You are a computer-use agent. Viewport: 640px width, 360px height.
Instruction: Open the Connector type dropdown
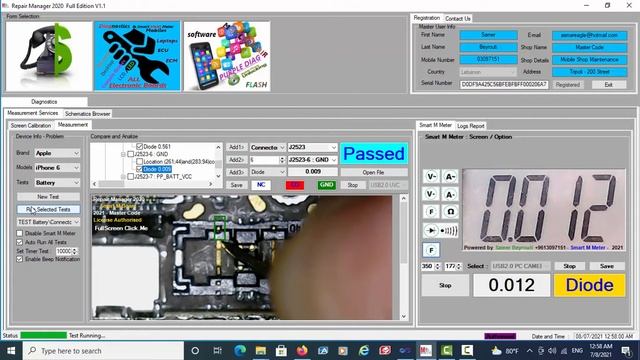[x=267, y=147]
